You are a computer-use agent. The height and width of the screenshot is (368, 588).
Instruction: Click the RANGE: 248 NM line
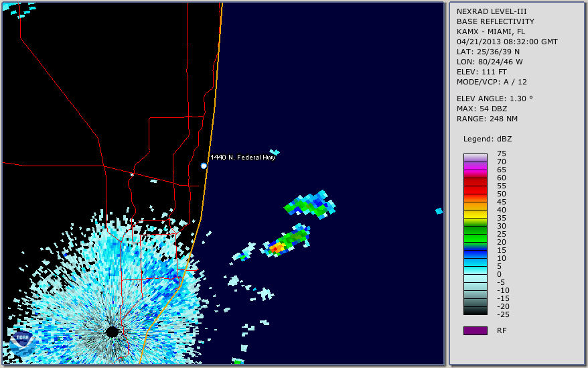(487, 119)
